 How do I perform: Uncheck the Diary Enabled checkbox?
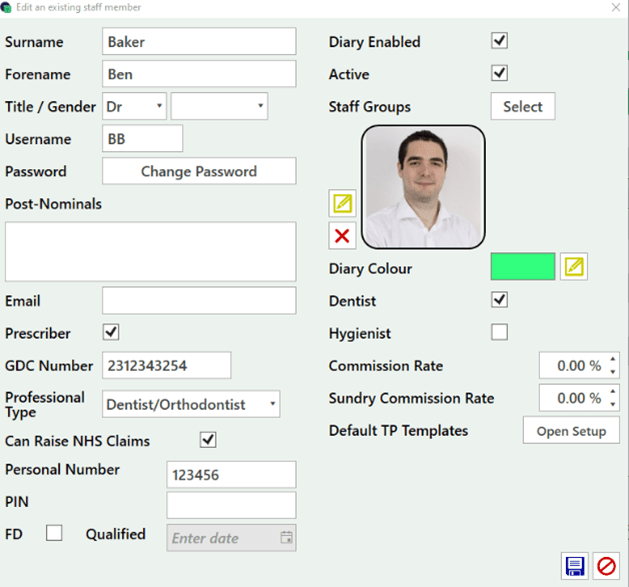499,41
